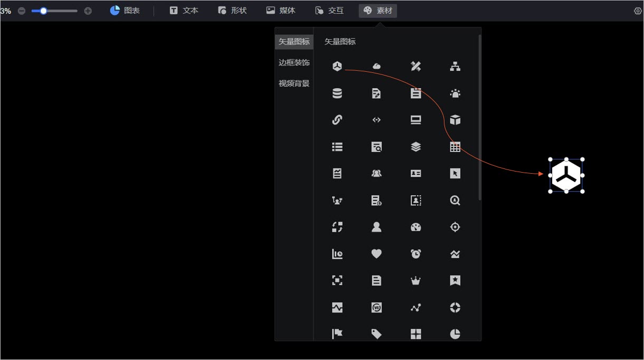Select the hexagon cube vector icon in panel

(x=337, y=66)
